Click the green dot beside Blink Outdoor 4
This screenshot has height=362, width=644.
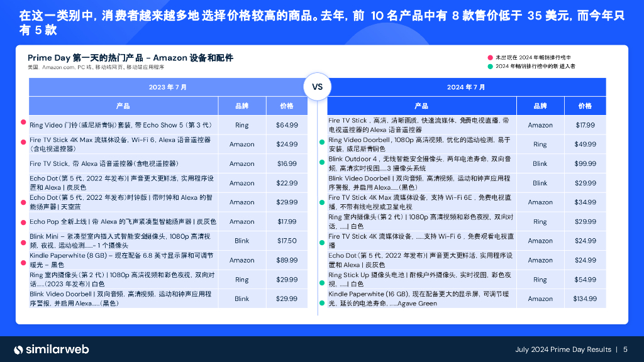(321, 163)
